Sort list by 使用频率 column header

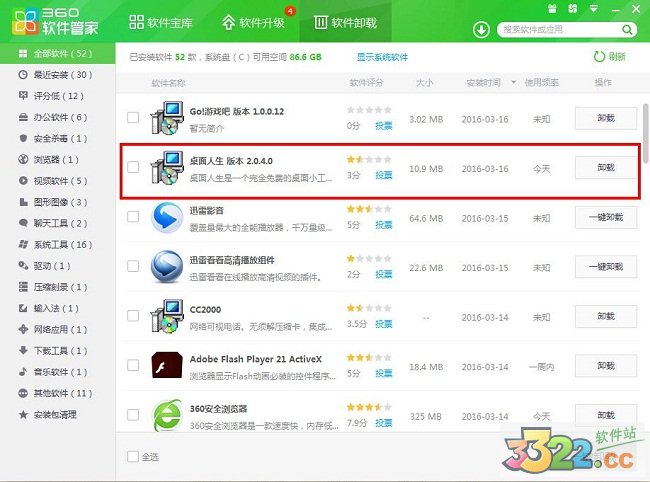541,82
